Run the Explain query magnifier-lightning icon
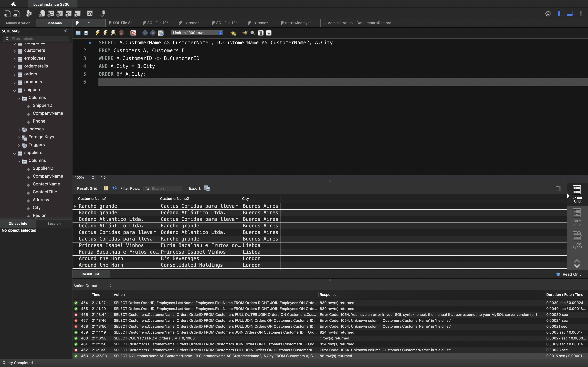The height and width of the screenshot is (367, 588). click(x=113, y=33)
